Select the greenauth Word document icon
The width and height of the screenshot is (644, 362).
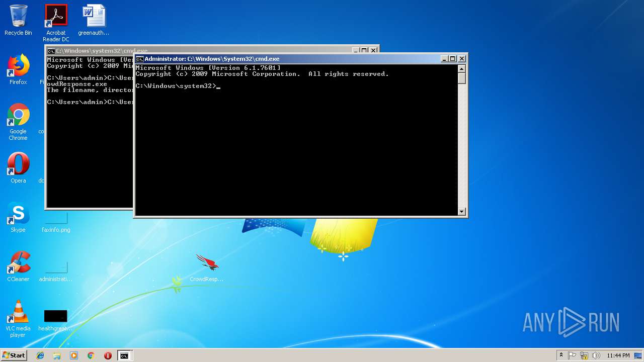(94, 20)
